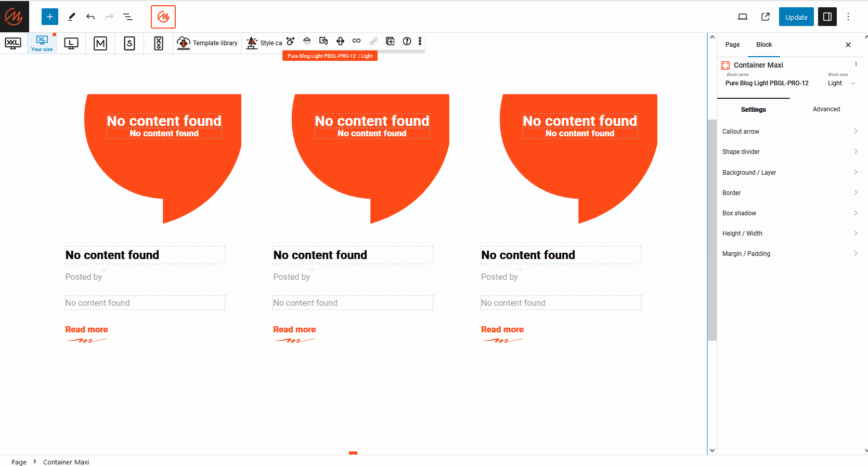Viewport: 868px width, 466px height.
Task: Switch to XXL breakpoint view
Action: [x=13, y=43]
